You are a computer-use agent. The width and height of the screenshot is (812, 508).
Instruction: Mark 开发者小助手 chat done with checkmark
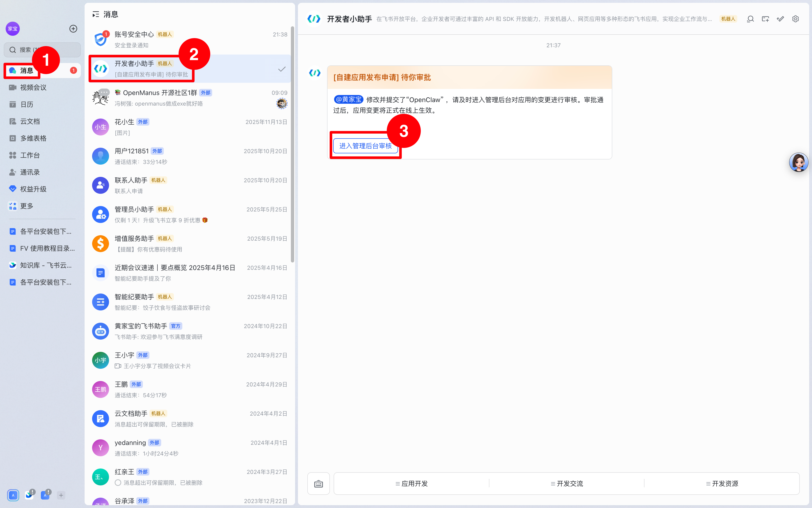click(x=282, y=69)
